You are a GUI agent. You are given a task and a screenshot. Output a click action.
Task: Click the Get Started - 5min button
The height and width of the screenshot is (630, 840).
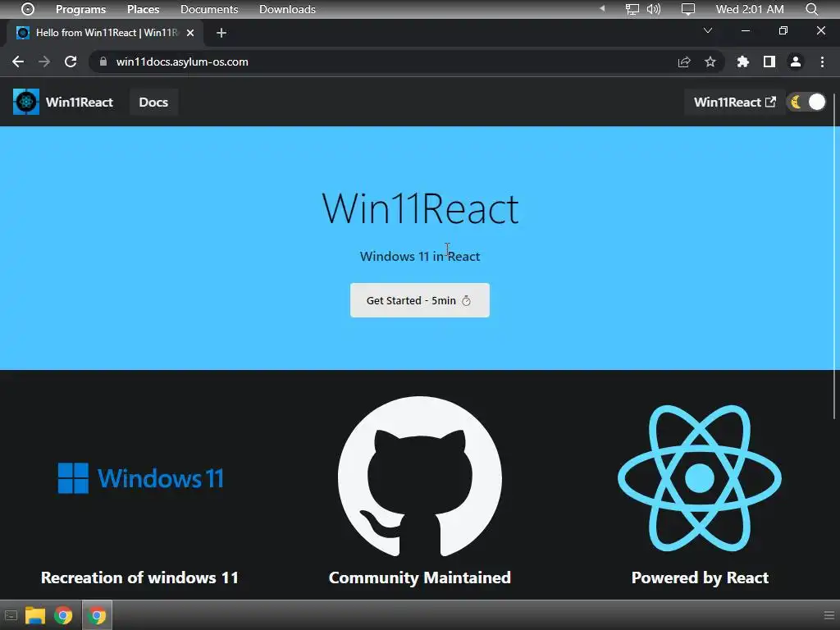point(419,300)
